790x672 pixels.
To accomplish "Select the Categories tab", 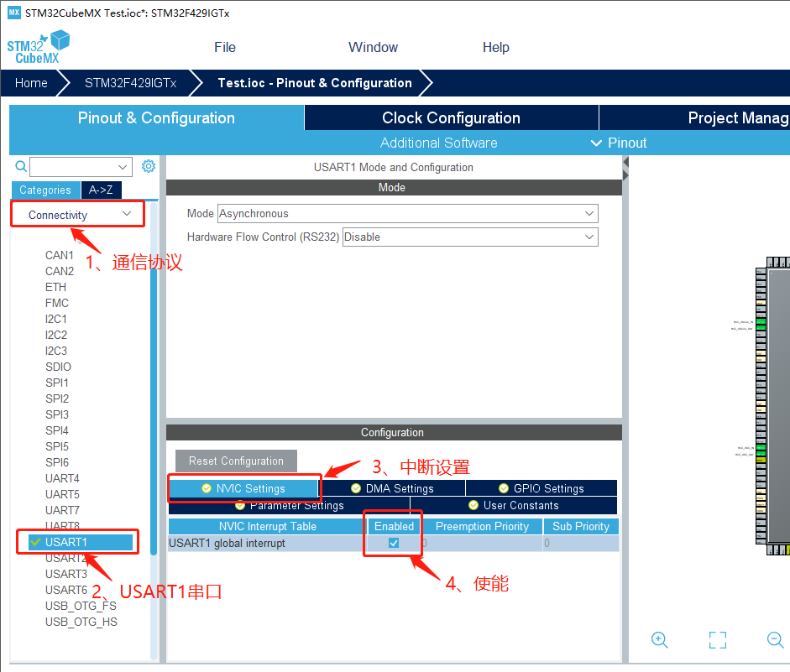I will (45, 190).
